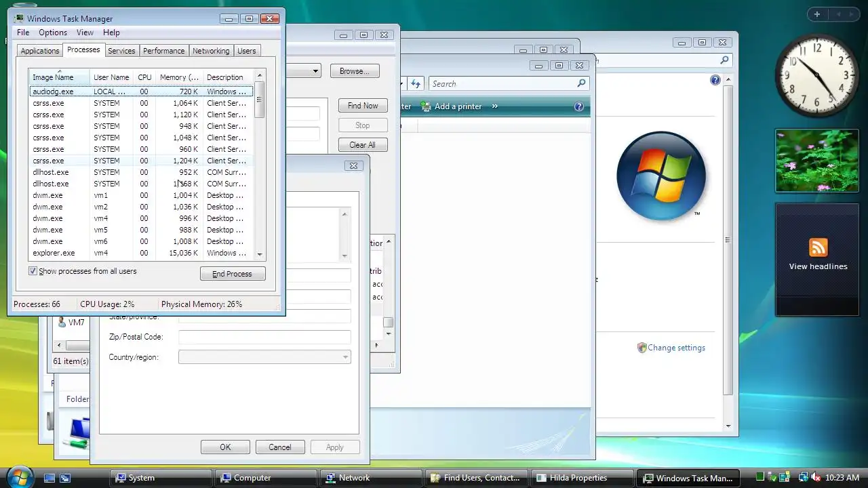Click the Hilda Properties taskbar button
This screenshot has width=868, height=488.
581,478
